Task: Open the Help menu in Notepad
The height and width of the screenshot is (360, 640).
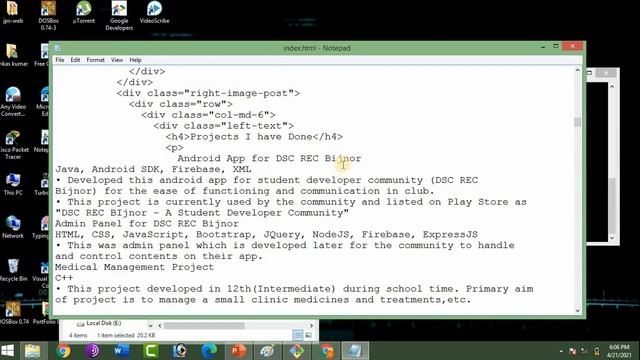Action: coord(136,60)
